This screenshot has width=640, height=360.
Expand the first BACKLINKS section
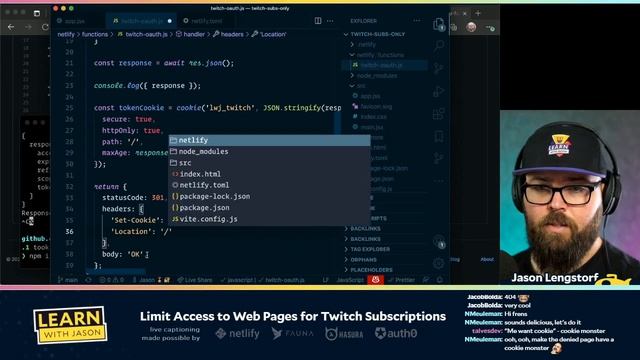tap(384, 229)
